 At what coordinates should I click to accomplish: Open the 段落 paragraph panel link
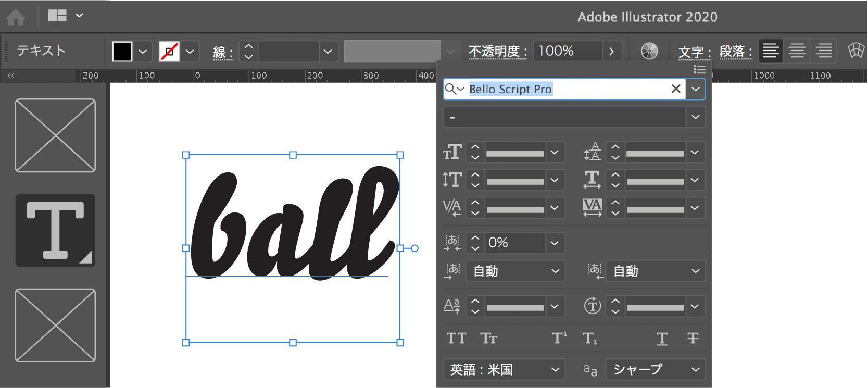[x=735, y=52]
